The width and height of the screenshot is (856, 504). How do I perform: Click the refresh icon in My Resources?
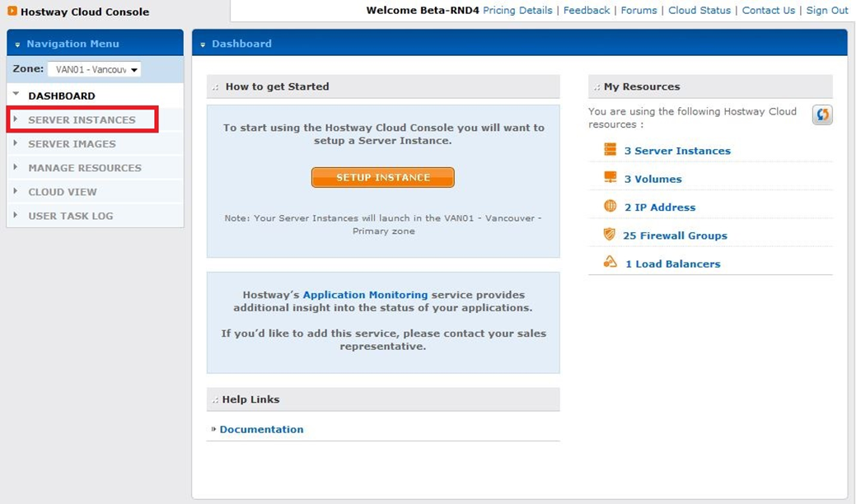tap(822, 114)
